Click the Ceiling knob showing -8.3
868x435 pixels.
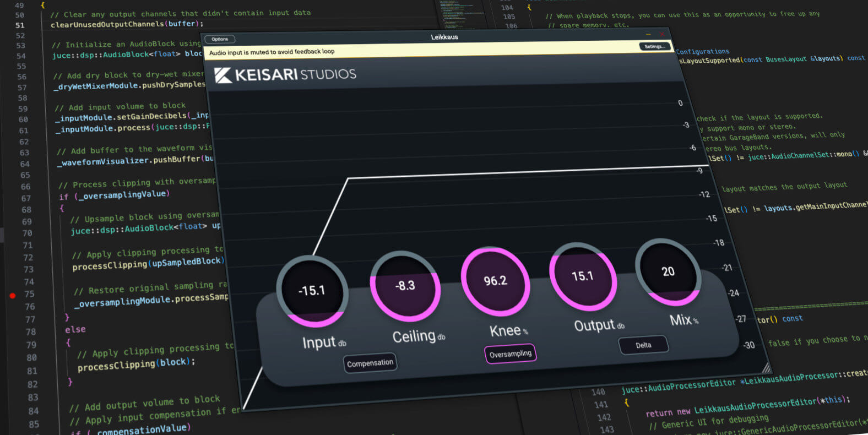[x=405, y=286]
